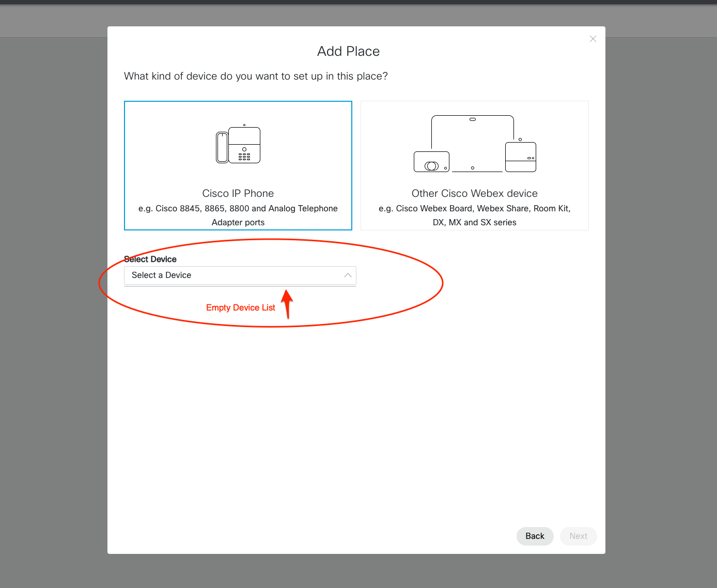Click the disabled Next button

coord(579,536)
